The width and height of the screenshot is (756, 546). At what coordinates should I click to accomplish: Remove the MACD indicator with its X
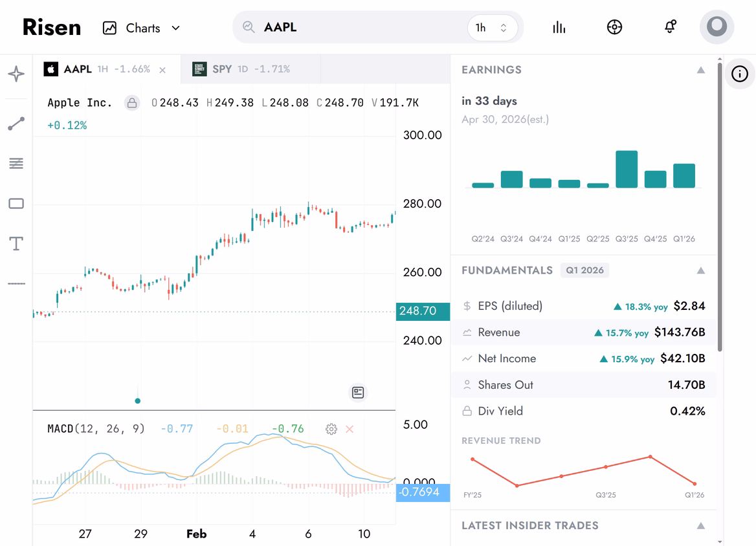tap(349, 429)
